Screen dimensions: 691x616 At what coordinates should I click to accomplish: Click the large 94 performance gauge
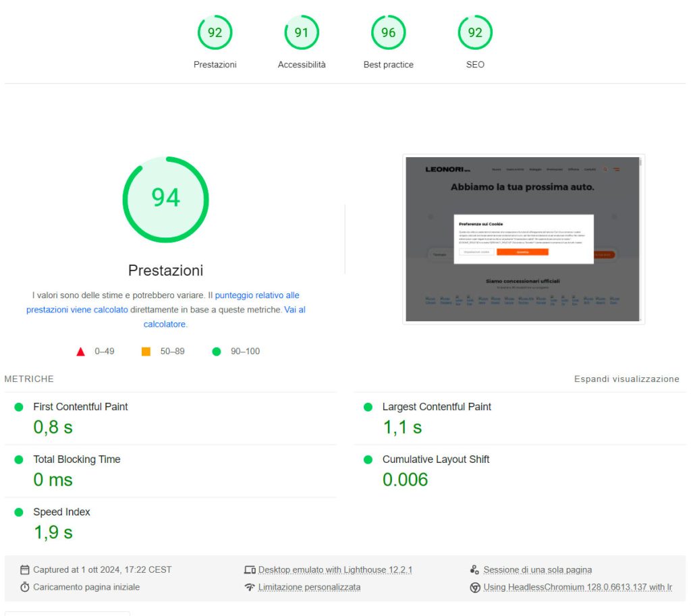click(x=165, y=199)
